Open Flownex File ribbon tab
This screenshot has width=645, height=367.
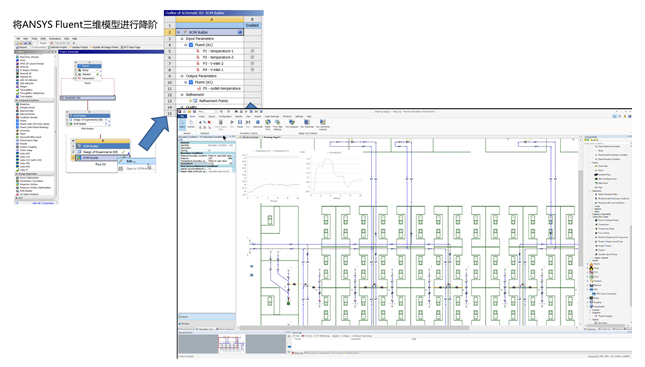point(182,116)
